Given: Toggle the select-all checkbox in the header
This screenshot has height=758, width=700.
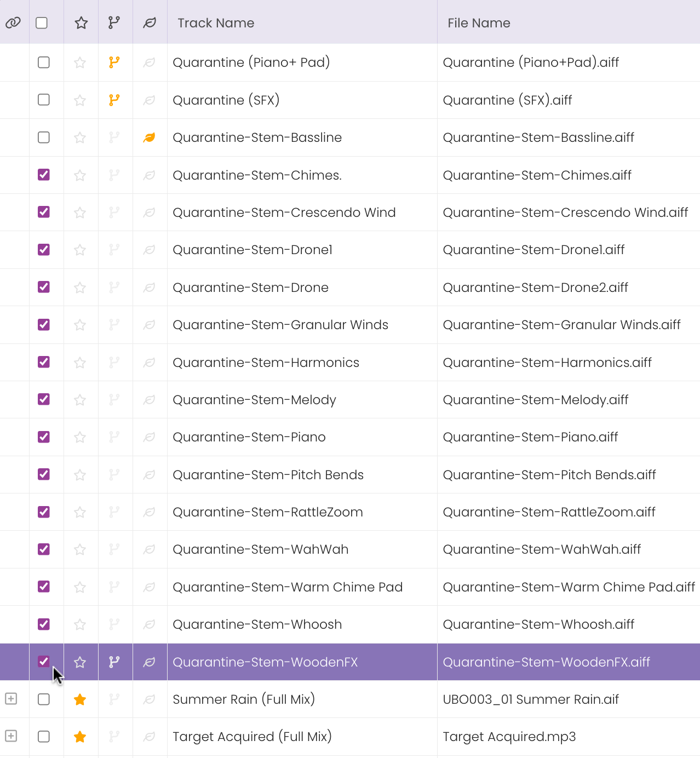Looking at the screenshot, I should 42,23.
